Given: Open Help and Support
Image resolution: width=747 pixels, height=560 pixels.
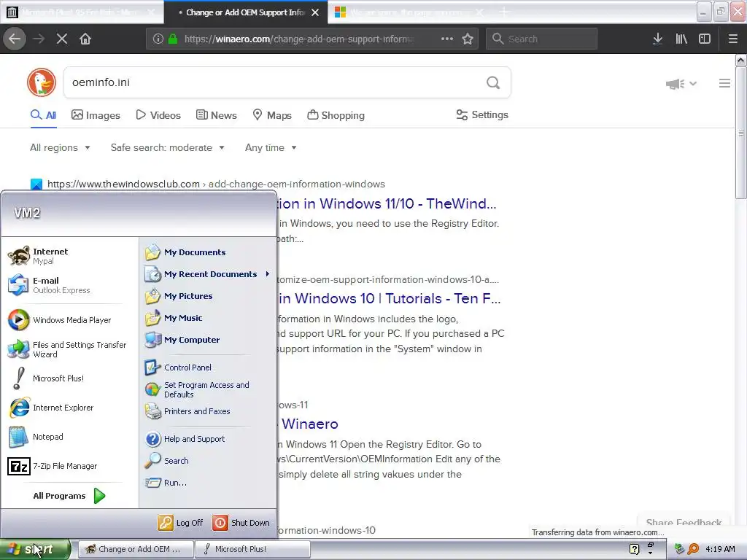Looking at the screenshot, I should point(185,439).
